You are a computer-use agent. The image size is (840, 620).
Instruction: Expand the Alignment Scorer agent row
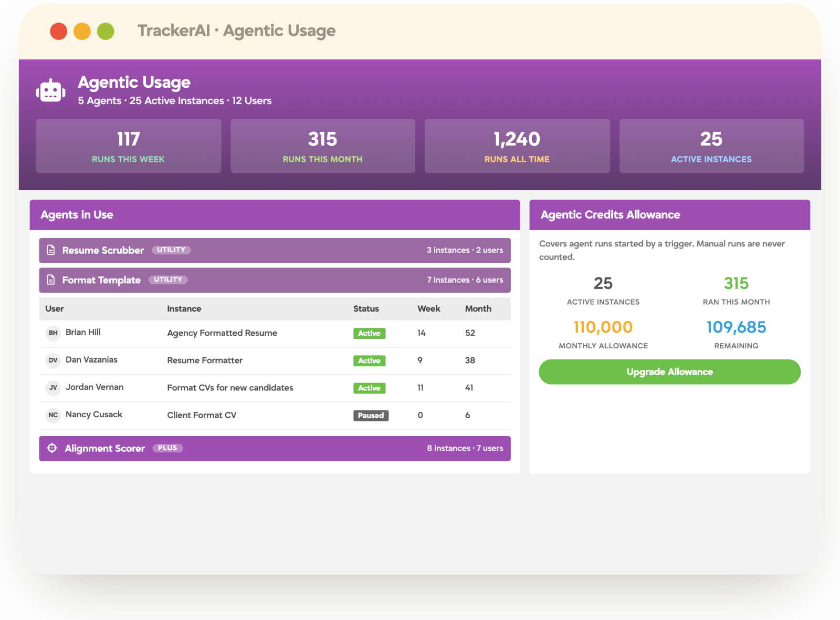pos(275,449)
